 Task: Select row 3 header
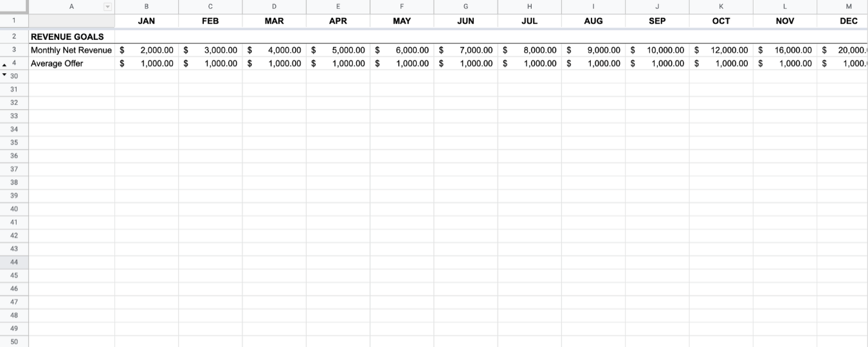[x=14, y=50]
